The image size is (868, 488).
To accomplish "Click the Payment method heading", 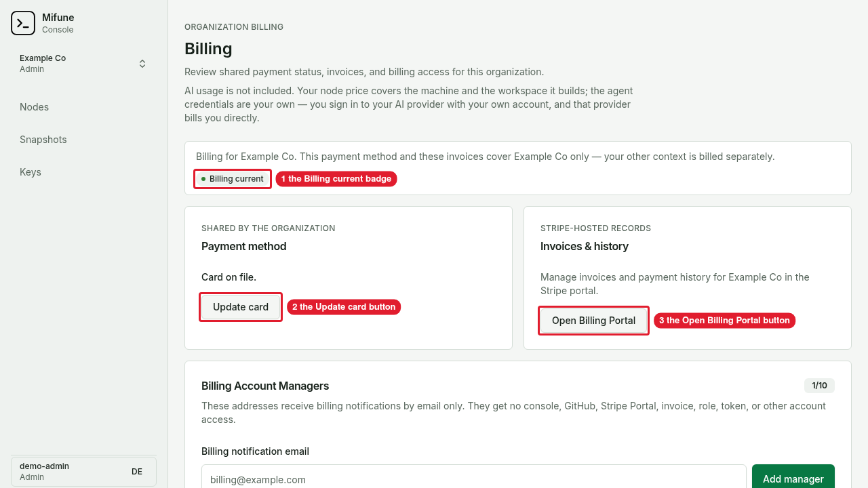I will (x=244, y=246).
